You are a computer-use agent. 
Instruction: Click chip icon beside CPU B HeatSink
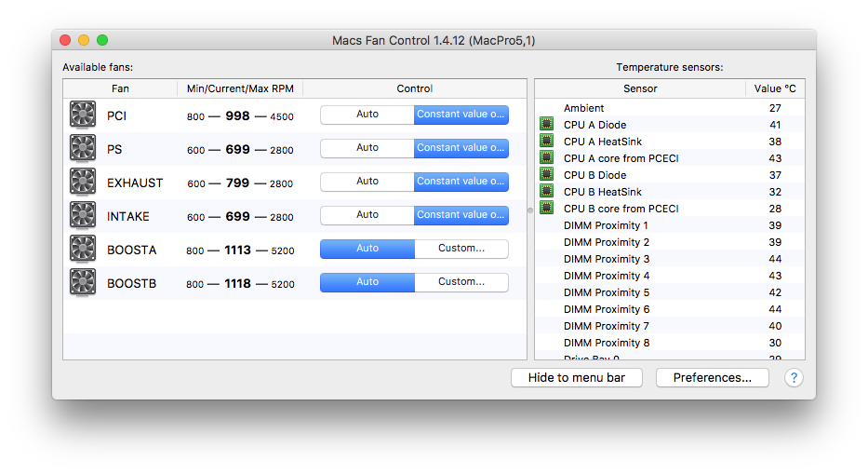(546, 191)
